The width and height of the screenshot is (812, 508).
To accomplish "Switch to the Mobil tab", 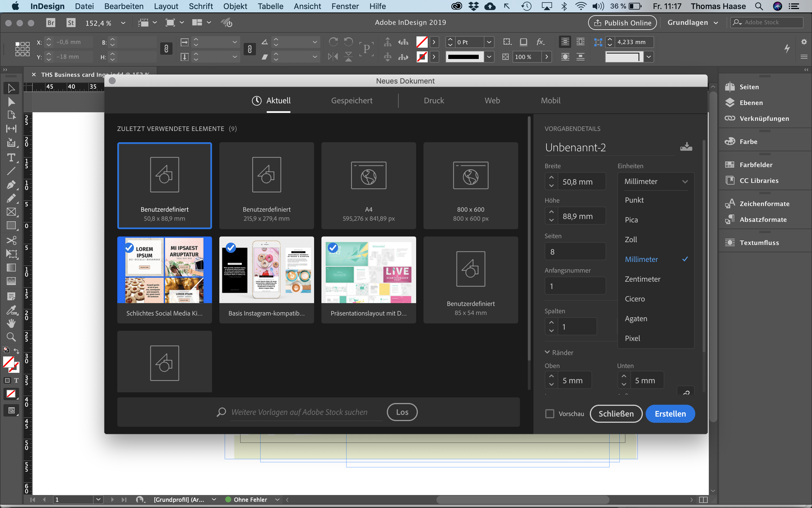I will point(551,100).
